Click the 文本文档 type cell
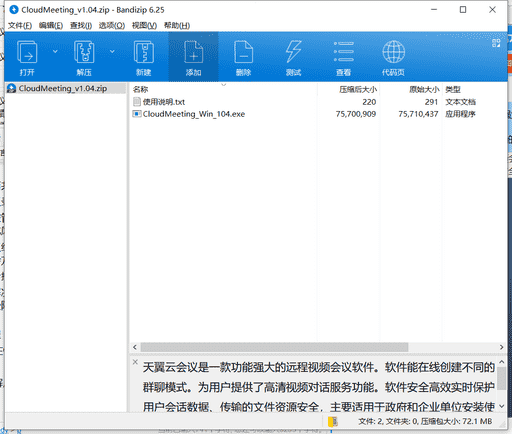Screen dimensions: 512x434 click(x=460, y=102)
